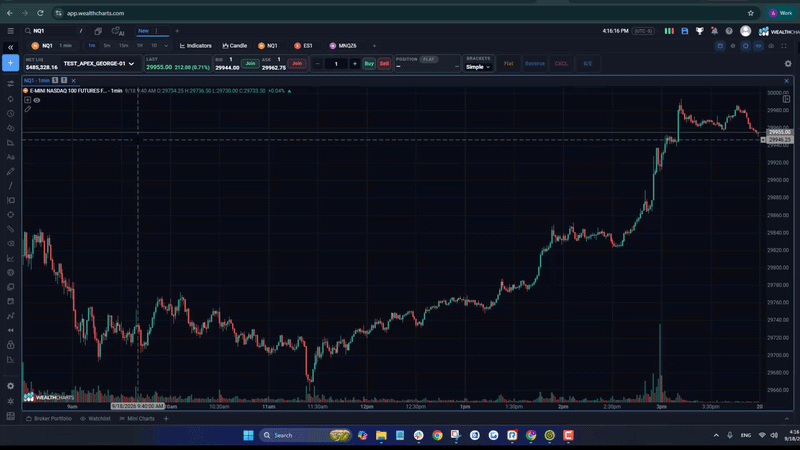Open the candlestick bars icon in header
Screen dimensions: 800x450
pyautogui.click(x=669, y=31)
